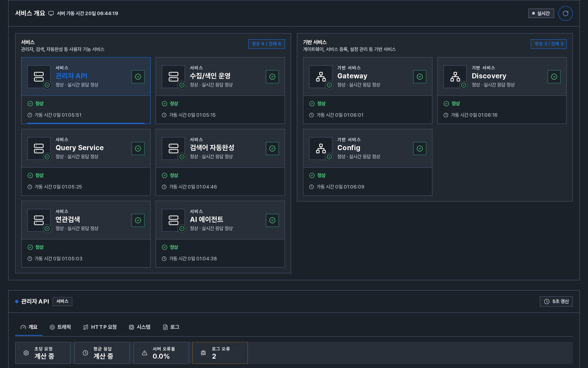Screen dimensions: 588x368
Task: Click the AI 에이전트 server icon
Action: (x=173, y=220)
